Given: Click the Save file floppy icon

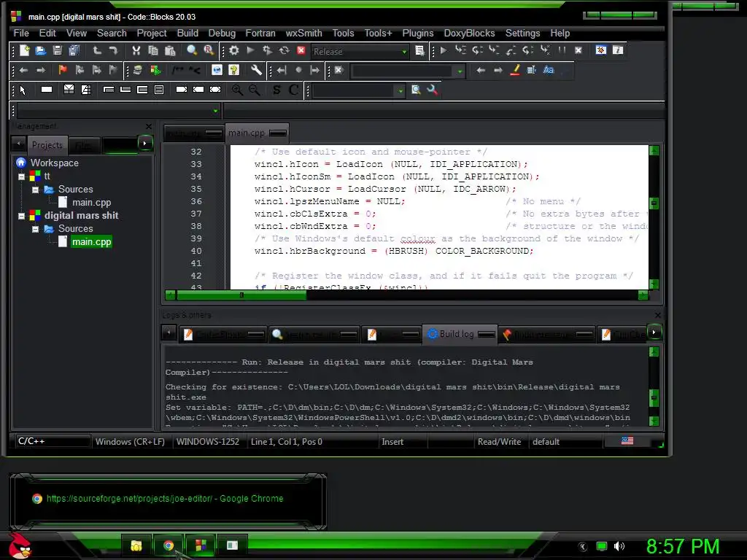Looking at the screenshot, I should point(57,50).
